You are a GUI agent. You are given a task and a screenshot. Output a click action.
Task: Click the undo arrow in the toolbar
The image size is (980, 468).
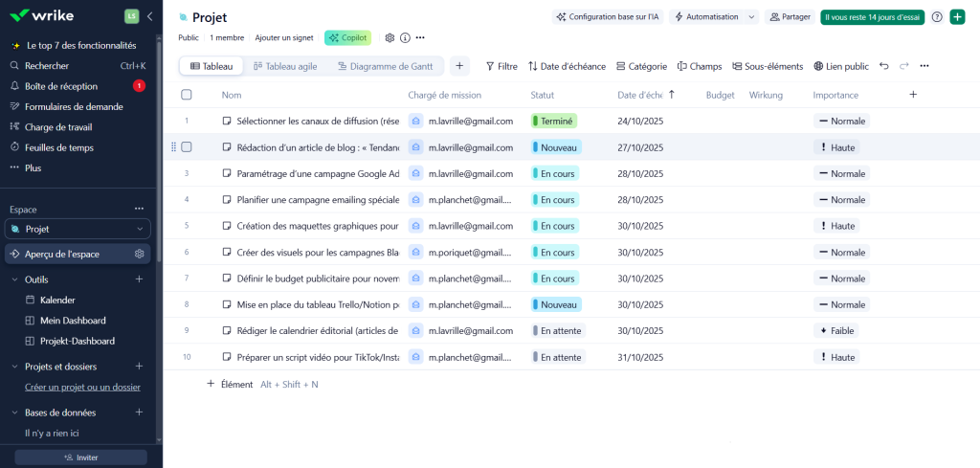(883, 66)
